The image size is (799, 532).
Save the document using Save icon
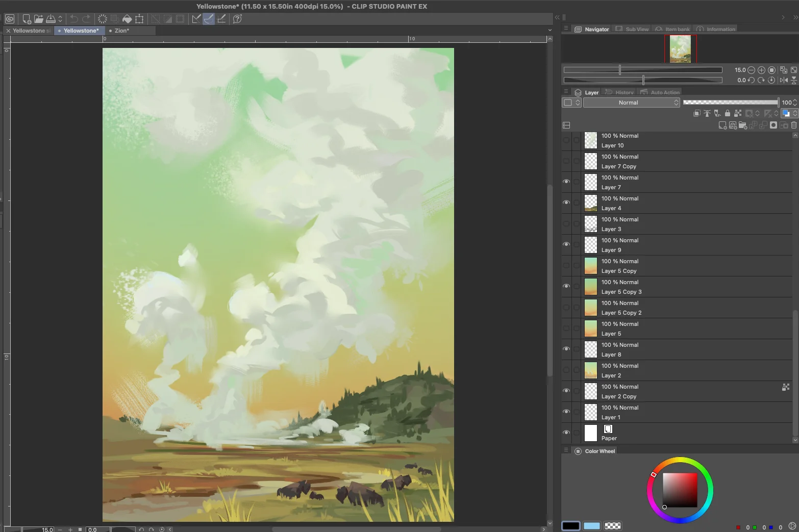point(51,19)
